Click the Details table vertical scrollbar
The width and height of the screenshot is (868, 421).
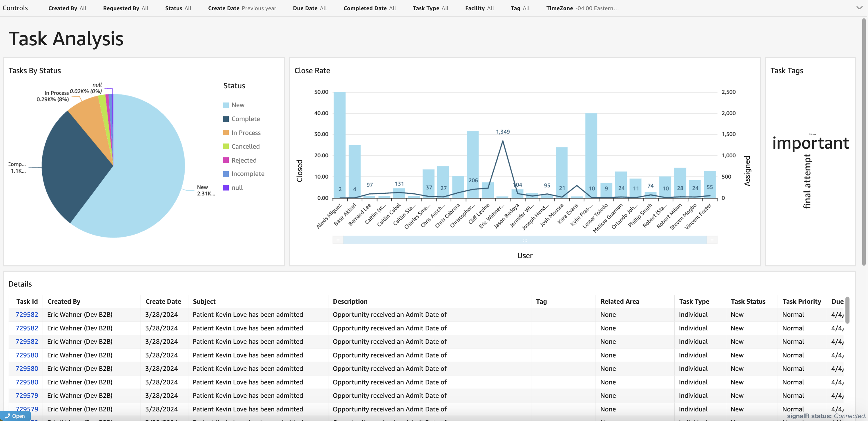847,310
